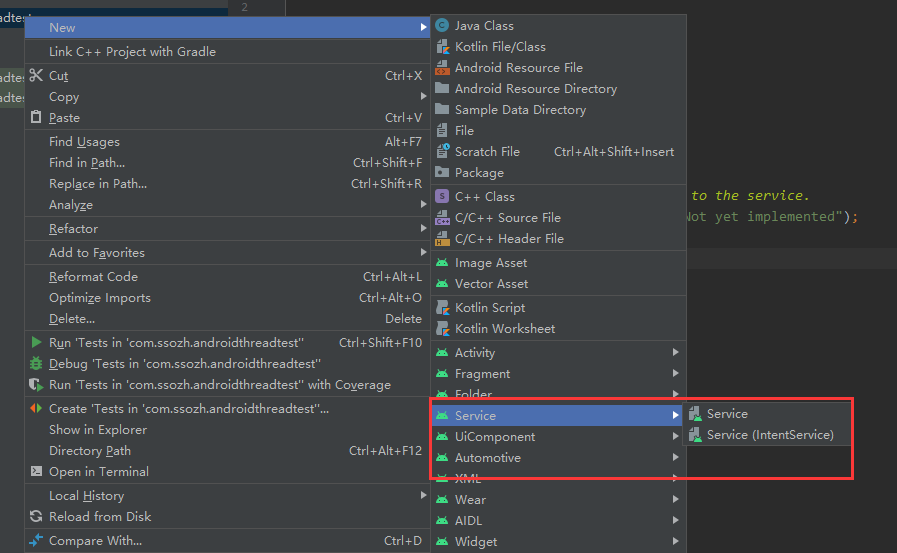The image size is (897, 553).
Task: Click the Android Resource Directory folder icon
Action: click(x=442, y=89)
